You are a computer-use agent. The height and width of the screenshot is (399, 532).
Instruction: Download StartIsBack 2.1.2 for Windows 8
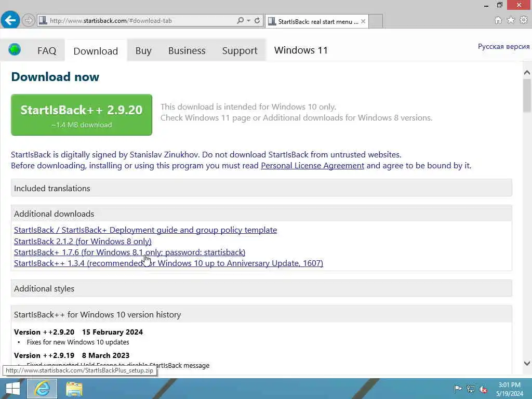pyautogui.click(x=83, y=241)
